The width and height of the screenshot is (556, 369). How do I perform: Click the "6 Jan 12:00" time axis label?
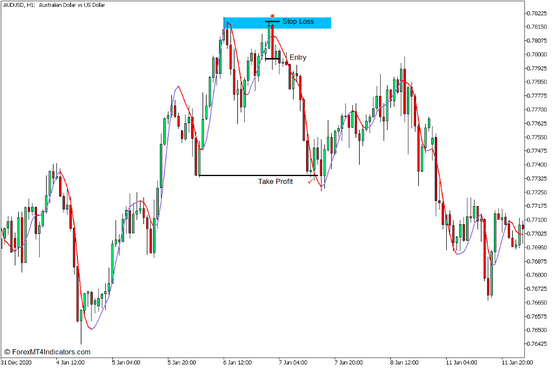click(237, 363)
